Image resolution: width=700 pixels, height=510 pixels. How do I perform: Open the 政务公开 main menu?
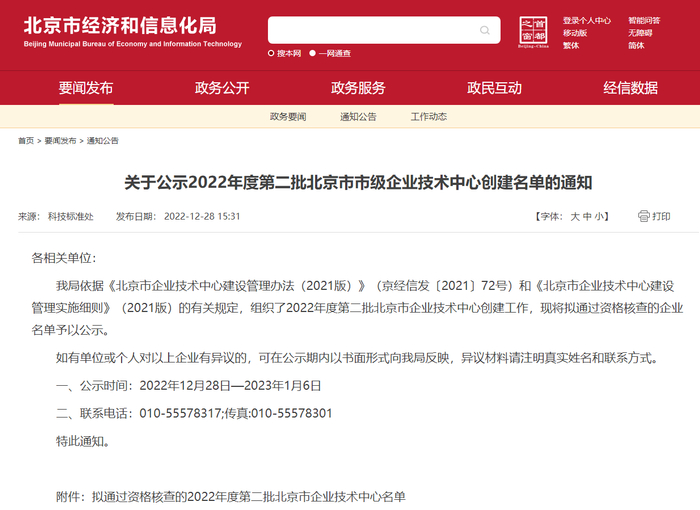[x=222, y=88]
